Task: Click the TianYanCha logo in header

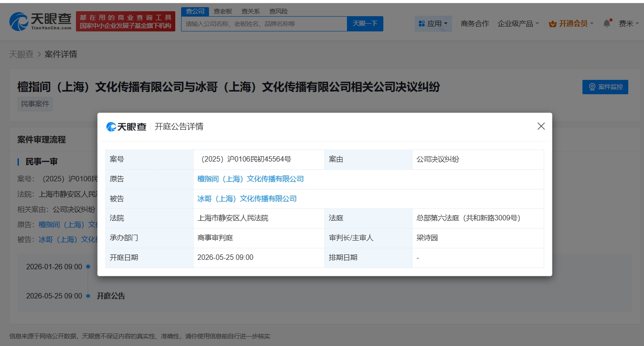Action: click(40, 22)
